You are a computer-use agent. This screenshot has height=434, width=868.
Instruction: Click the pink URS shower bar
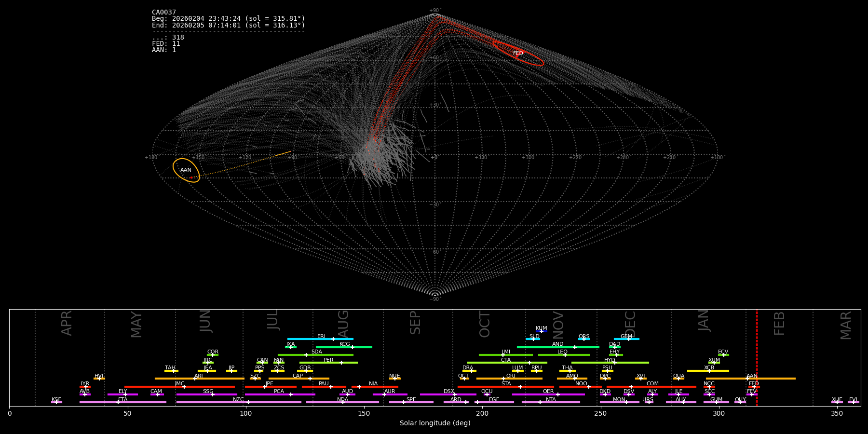point(649,402)
